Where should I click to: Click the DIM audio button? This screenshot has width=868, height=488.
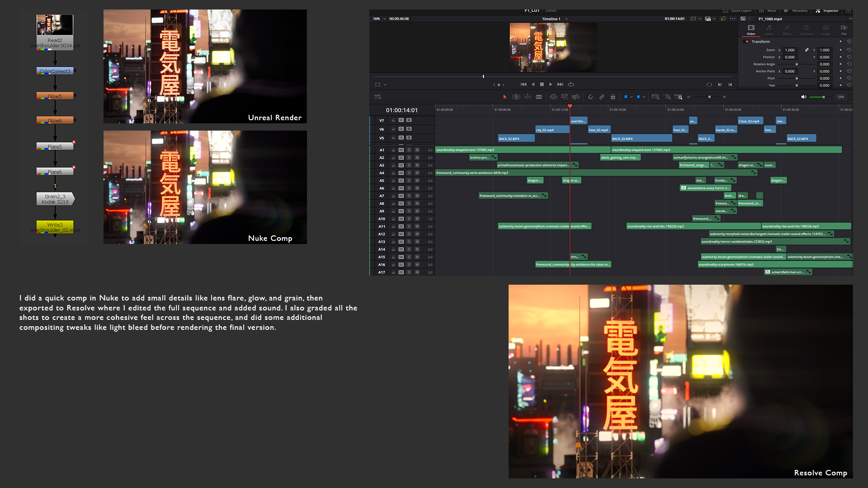tap(840, 97)
